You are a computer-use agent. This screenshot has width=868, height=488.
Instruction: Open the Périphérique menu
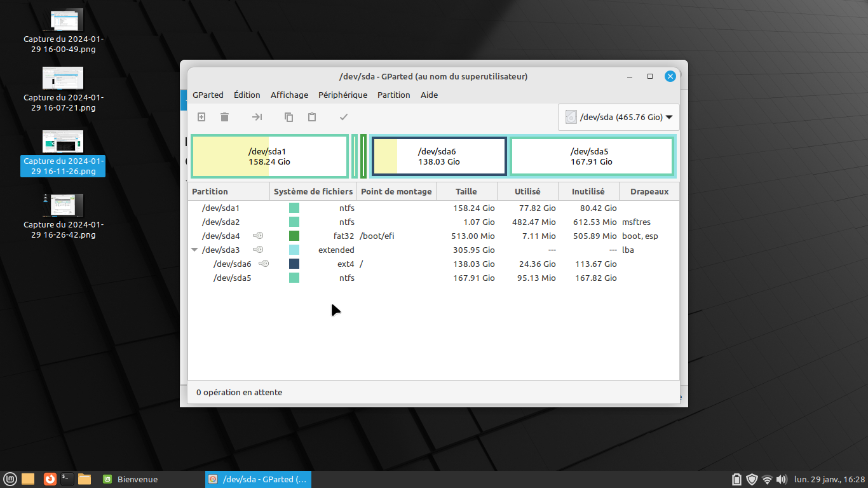[x=342, y=95]
